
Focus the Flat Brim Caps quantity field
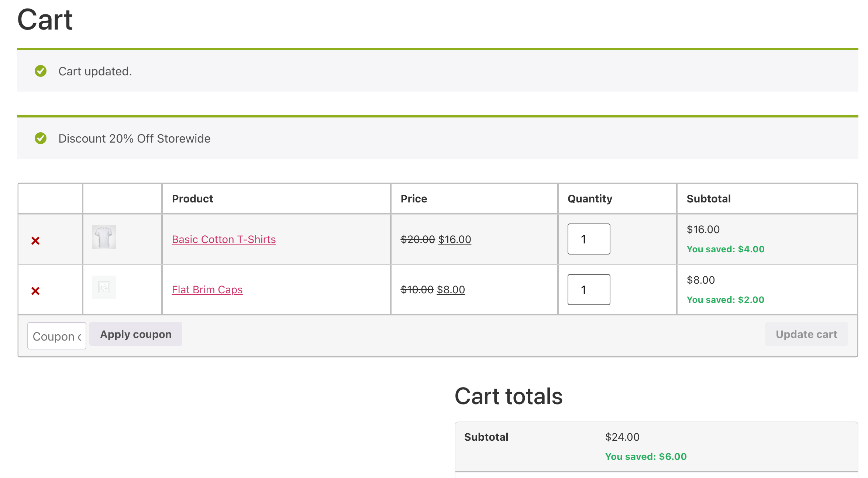click(x=589, y=290)
